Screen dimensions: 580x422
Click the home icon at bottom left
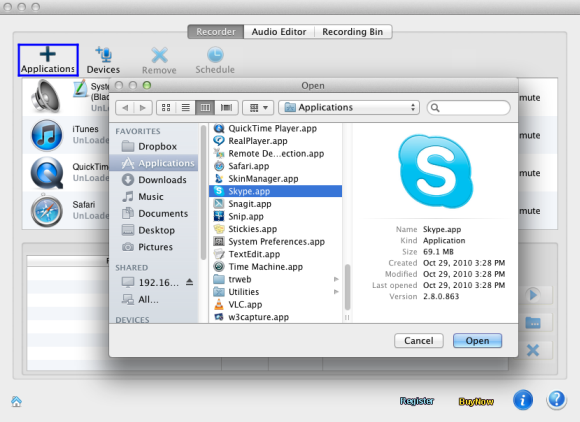click(x=16, y=401)
